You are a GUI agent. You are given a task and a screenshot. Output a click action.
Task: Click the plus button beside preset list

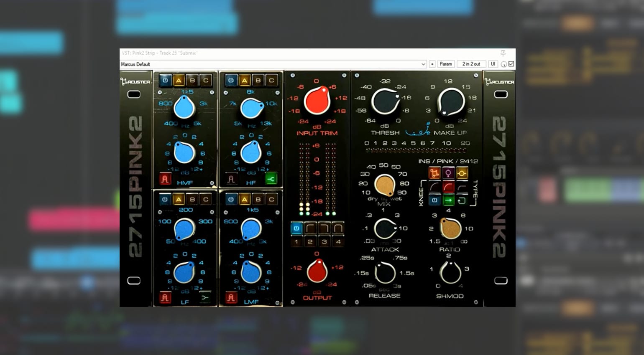[432, 64]
